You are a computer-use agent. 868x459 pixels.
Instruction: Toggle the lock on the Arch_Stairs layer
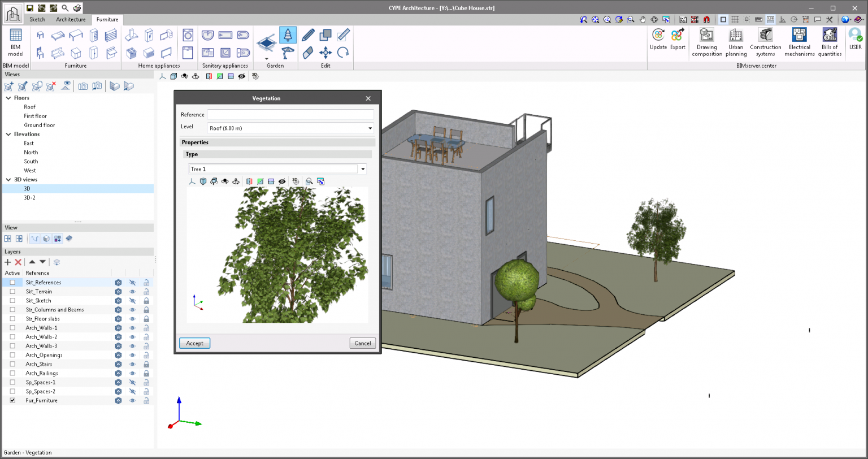(146, 364)
